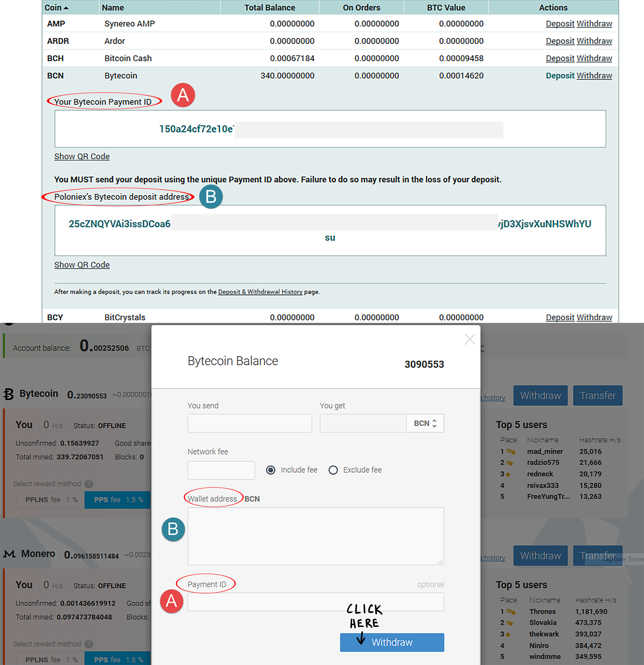Screen dimensions: 644x665
Task: Click the Name column header
Action: [x=113, y=8]
